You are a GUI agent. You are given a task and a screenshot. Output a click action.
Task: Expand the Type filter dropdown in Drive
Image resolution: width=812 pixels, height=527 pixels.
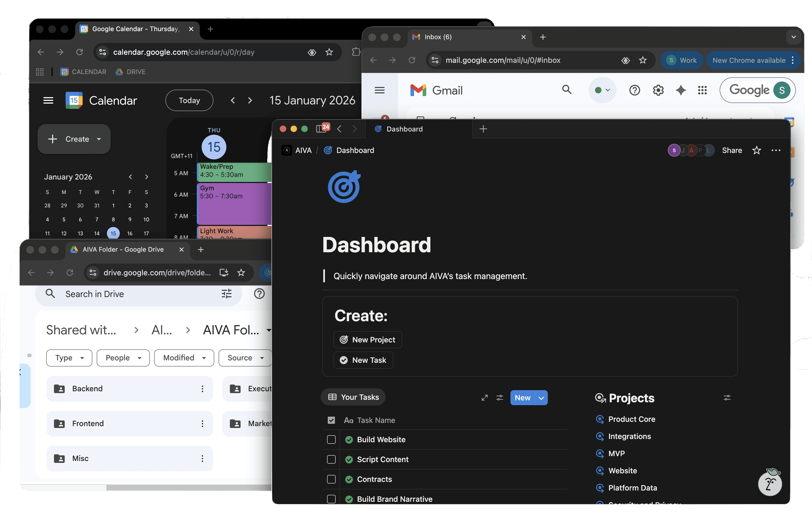pyautogui.click(x=69, y=358)
